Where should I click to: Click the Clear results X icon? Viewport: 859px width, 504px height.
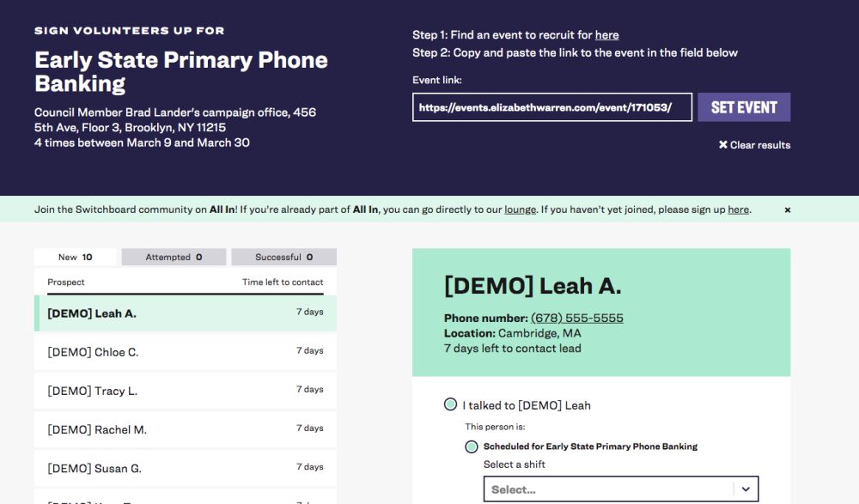(x=723, y=145)
